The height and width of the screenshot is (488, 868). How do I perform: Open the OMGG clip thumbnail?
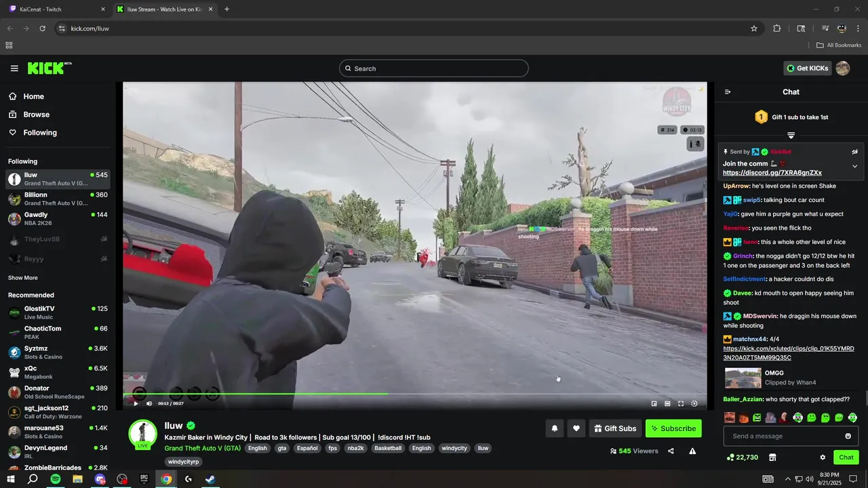(x=743, y=378)
